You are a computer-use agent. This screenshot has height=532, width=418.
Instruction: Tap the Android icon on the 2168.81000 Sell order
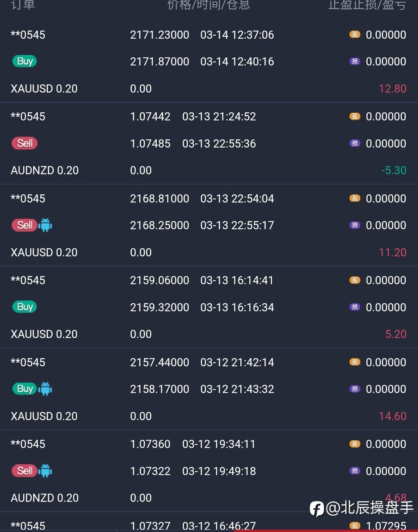pyautogui.click(x=45, y=225)
